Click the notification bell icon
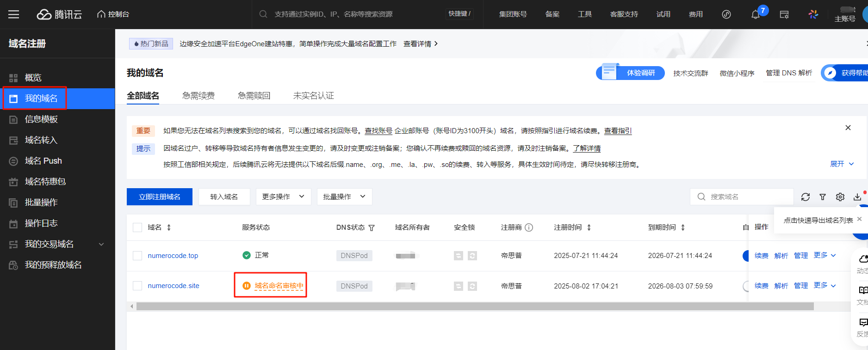The height and width of the screenshot is (350, 868). point(755,14)
